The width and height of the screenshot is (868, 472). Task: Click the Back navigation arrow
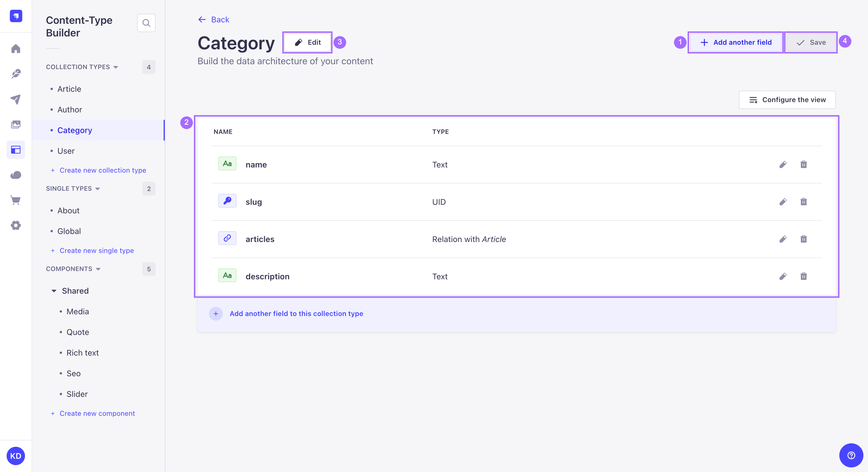click(201, 19)
